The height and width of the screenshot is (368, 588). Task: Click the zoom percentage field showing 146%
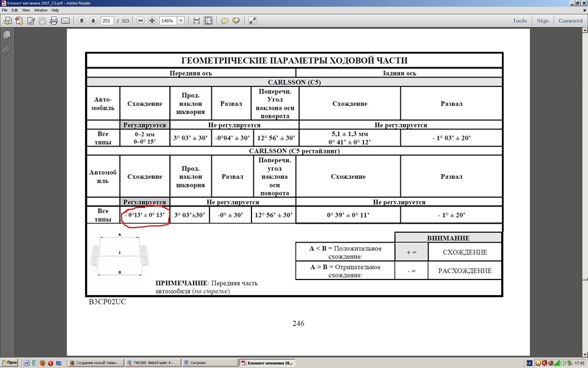[x=168, y=21]
